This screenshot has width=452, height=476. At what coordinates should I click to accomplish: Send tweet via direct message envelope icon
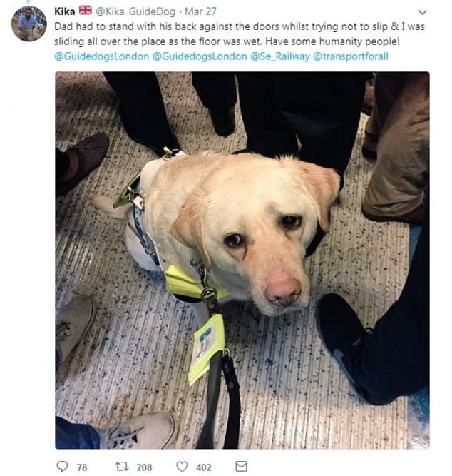(241, 466)
